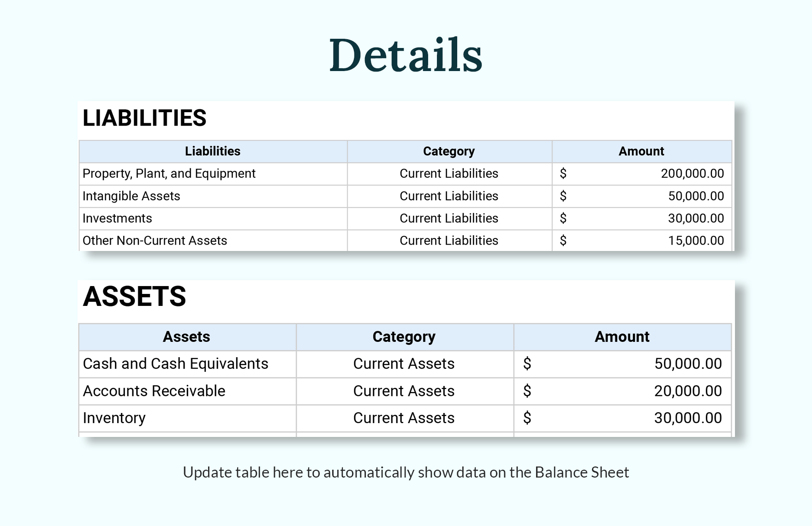Image resolution: width=812 pixels, height=526 pixels.
Task: Select the Cash and Cash Equivalents cell
Action: click(x=176, y=364)
